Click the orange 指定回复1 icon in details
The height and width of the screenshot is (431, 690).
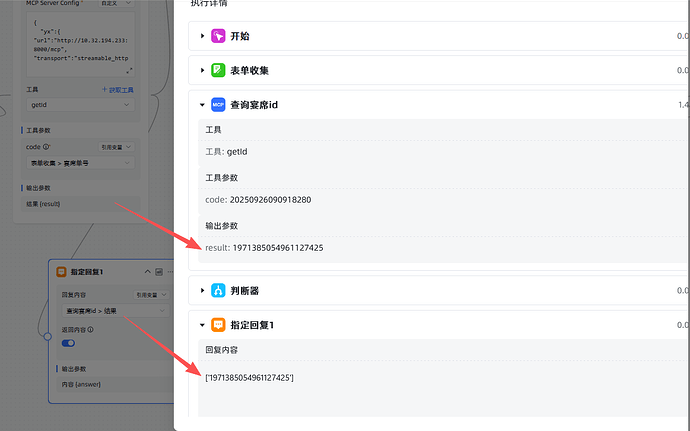[x=218, y=325]
